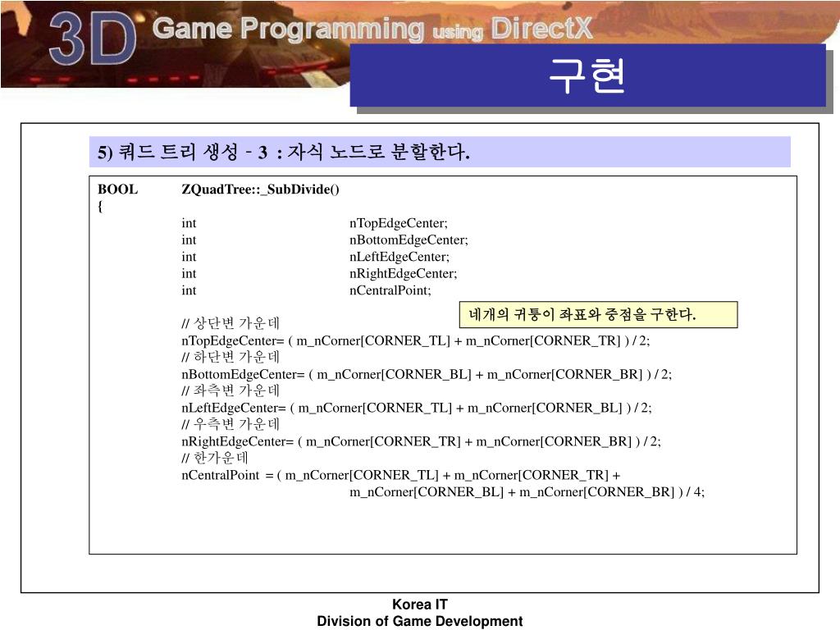The width and height of the screenshot is (840, 630).
Task: Click the 'nTopEdgeCenter=' assignment line
Action: [416, 340]
